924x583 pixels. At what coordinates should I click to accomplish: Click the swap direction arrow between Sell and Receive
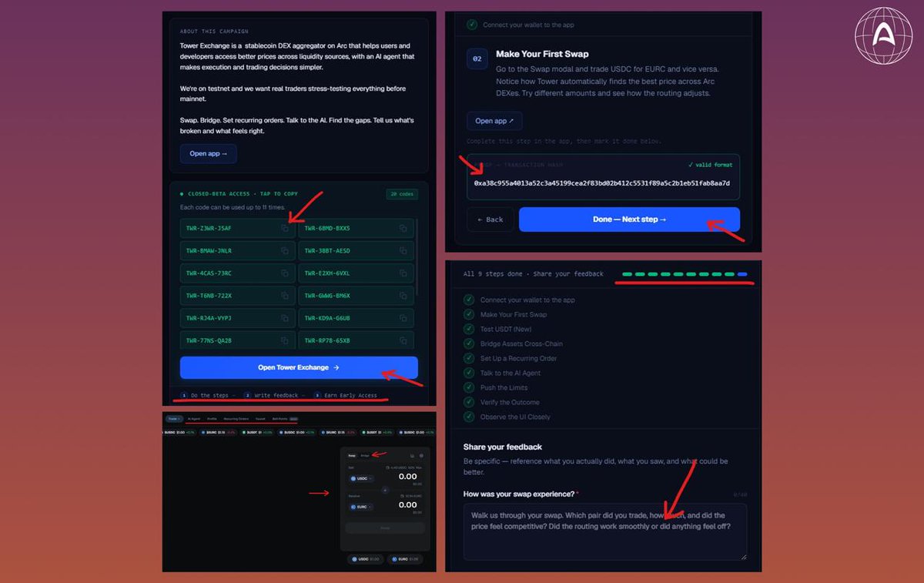pyautogui.click(x=385, y=490)
